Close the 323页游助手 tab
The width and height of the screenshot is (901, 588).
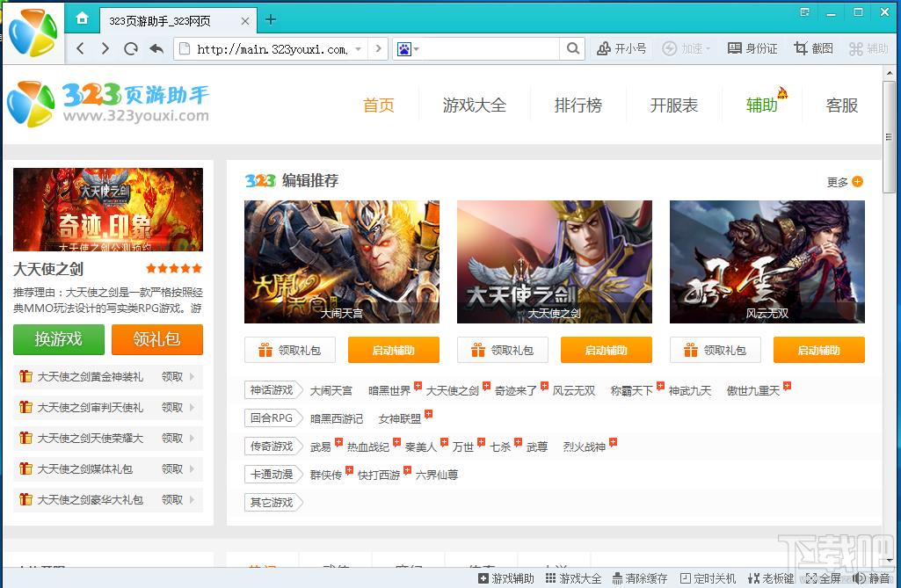244,21
